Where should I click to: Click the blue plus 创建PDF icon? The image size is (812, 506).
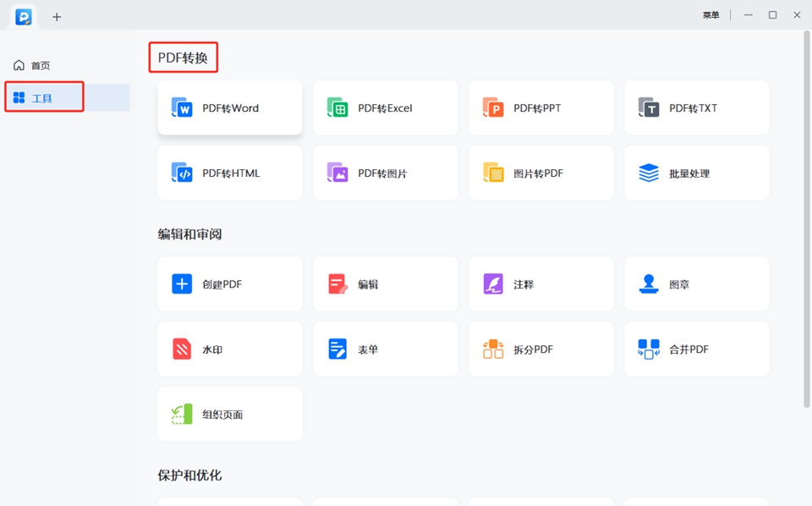(182, 283)
